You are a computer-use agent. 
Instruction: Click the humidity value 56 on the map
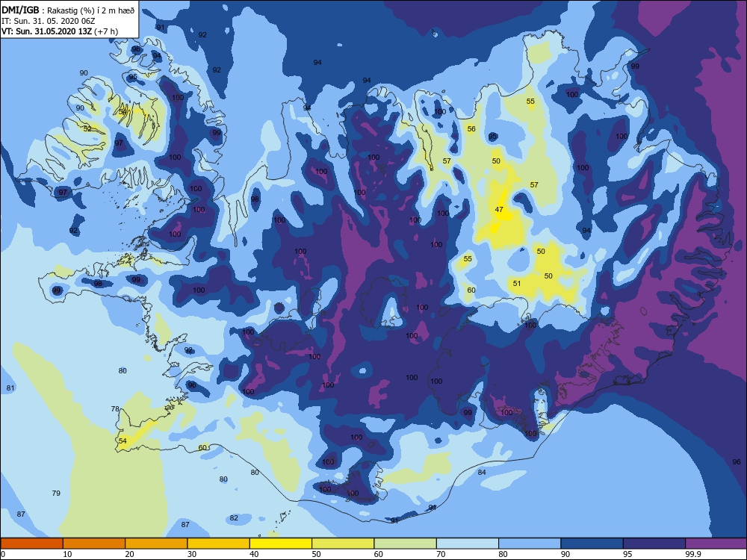471,128
